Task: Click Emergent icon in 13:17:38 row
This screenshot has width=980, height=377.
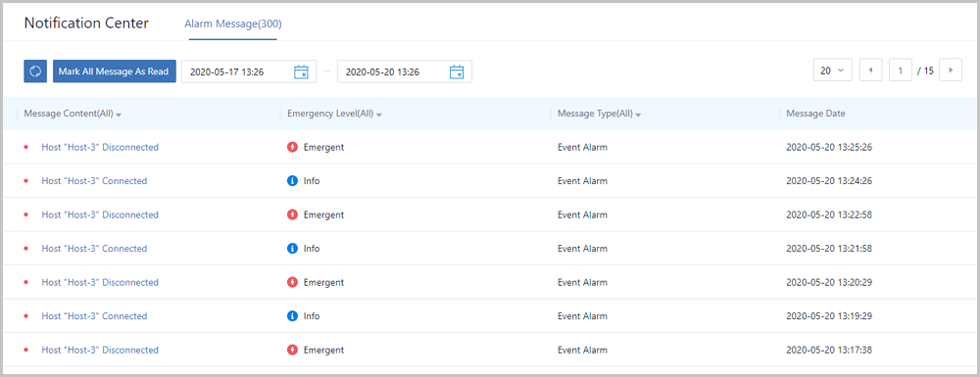Action: tap(292, 351)
